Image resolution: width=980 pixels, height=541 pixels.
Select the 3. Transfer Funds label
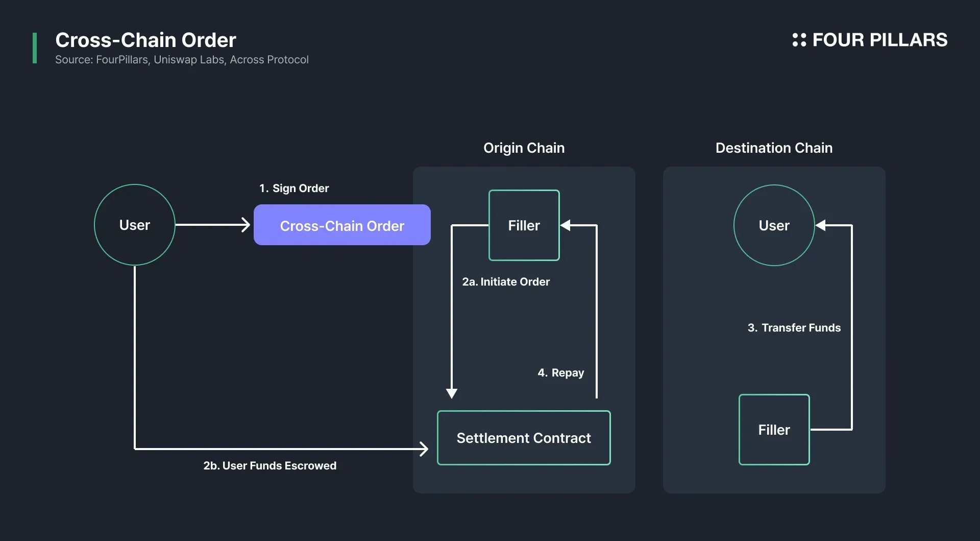tap(794, 327)
